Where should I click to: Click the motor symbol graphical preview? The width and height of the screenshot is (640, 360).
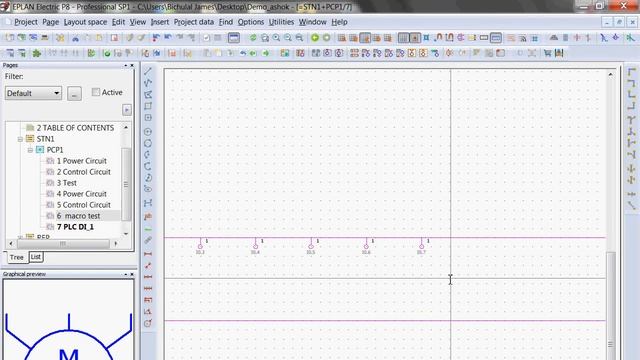tap(69, 320)
